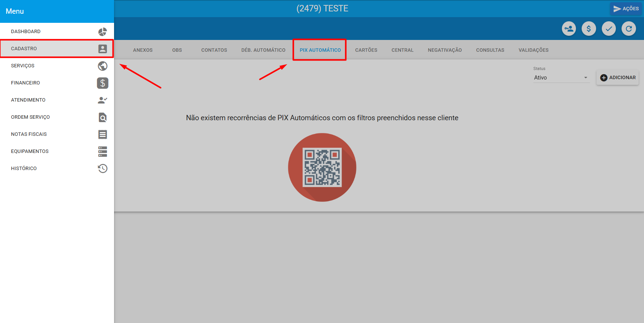Open the Dashboard pie chart icon
The width and height of the screenshot is (644, 323).
(103, 32)
